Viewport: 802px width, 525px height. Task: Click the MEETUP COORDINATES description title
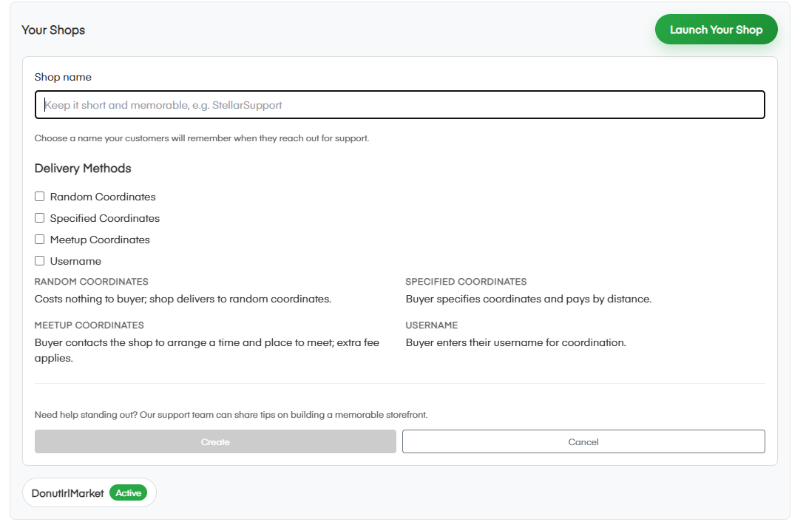tap(89, 325)
